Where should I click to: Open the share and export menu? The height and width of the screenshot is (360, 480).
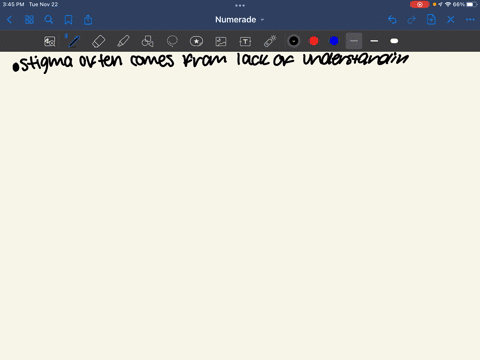click(x=88, y=20)
